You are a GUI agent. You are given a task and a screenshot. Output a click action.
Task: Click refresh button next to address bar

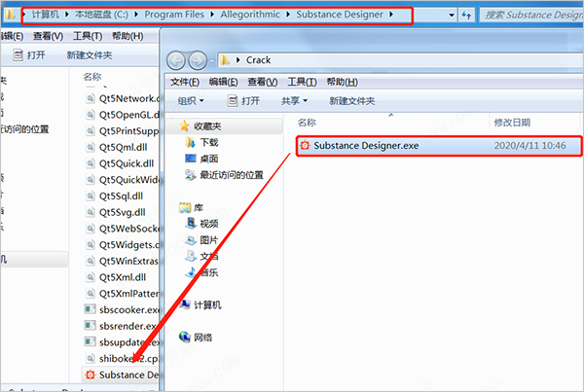466,15
